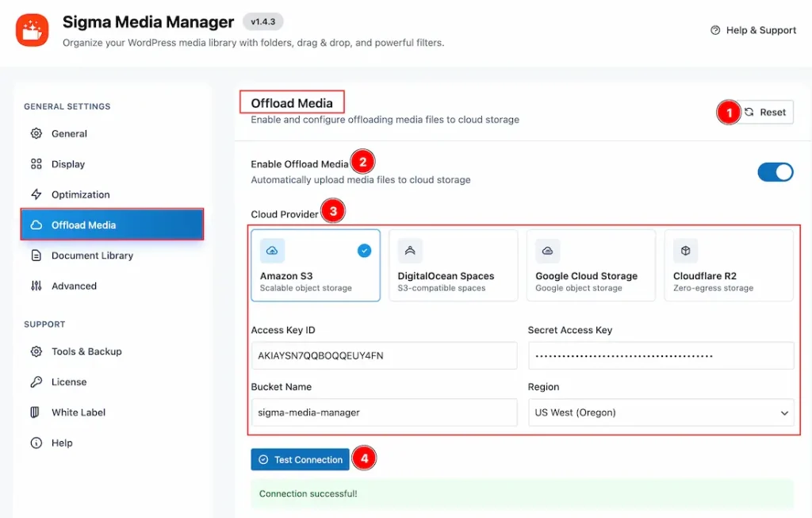
Task: Click the Display grid icon in sidebar
Action: (x=36, y=163)
